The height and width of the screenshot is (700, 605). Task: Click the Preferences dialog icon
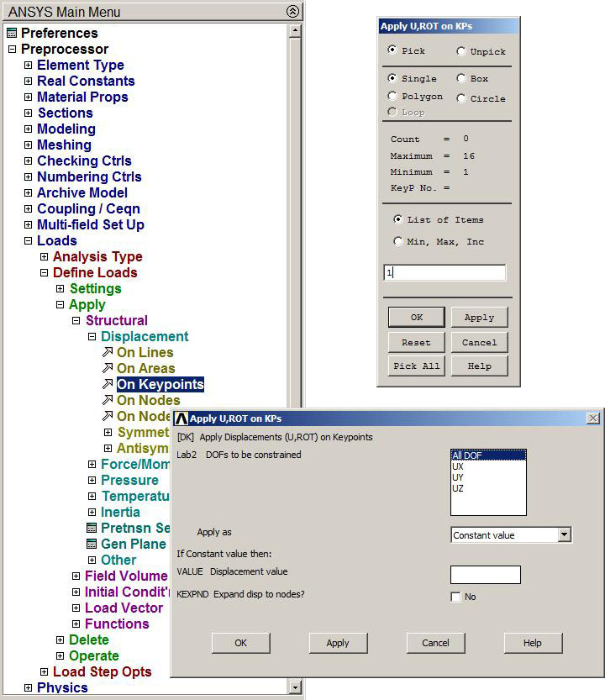11,34
